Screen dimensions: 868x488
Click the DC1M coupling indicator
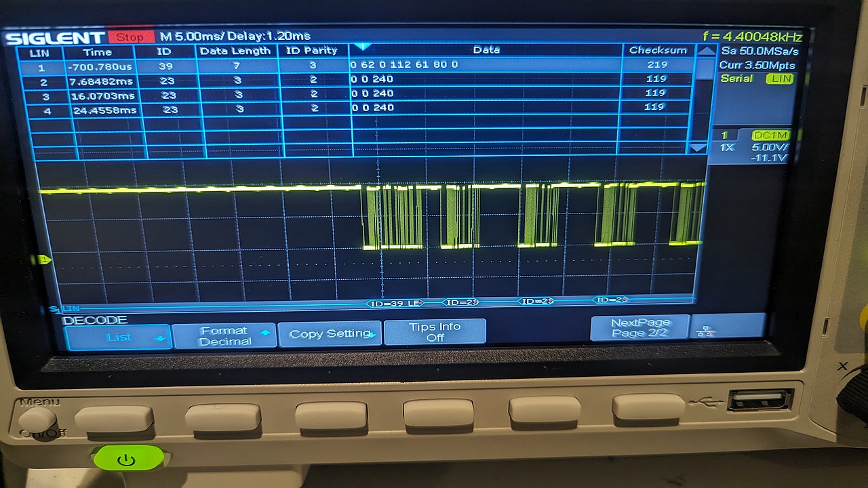[772, 135]
